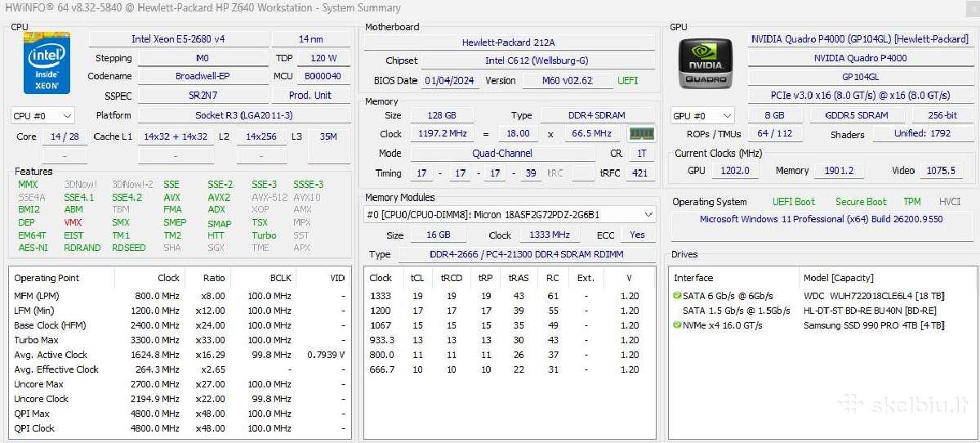The width and height of the screenshot is (980, 443).
Task: Click the VMX feature label
Action: coord(73,222)
